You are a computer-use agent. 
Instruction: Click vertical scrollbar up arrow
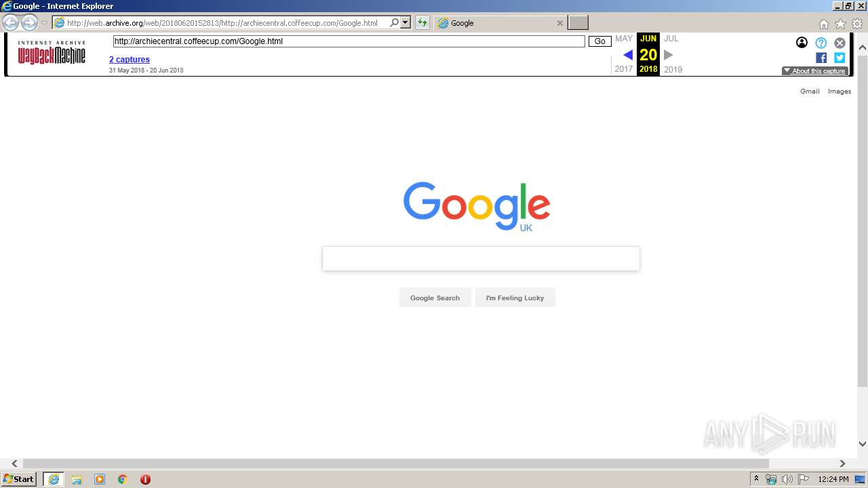pyautogui.click(x=863, y=48)
